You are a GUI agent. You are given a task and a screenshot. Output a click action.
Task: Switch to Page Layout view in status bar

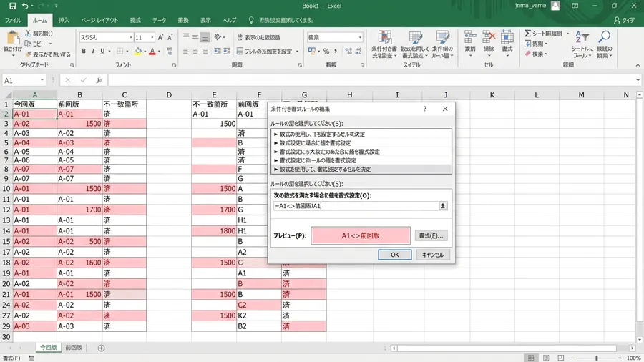(x=546, y=358)
